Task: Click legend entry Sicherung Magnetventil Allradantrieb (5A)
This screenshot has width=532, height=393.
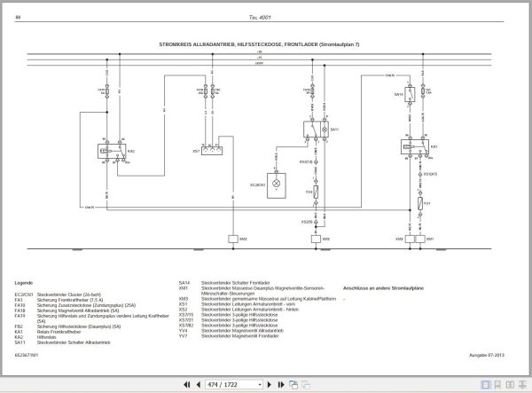Action: (78, 310)
